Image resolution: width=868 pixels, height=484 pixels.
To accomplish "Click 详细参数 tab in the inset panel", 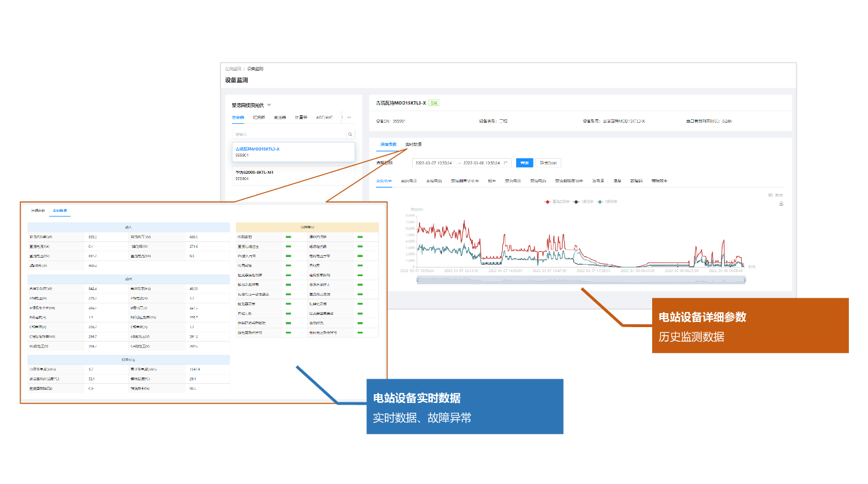I will [x=38, y=211].
